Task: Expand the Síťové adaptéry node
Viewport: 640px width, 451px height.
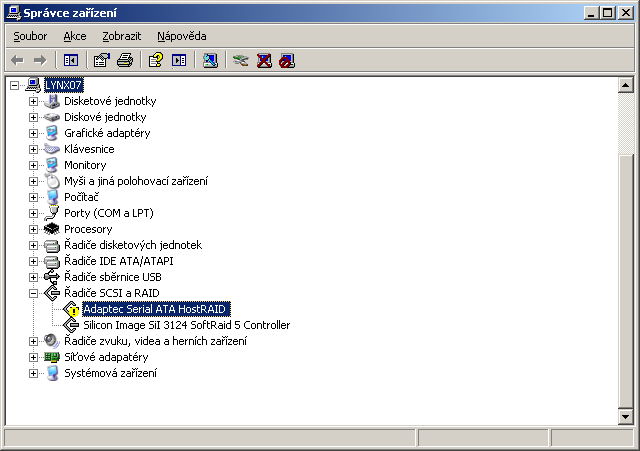Action: [x=33, y=357]
